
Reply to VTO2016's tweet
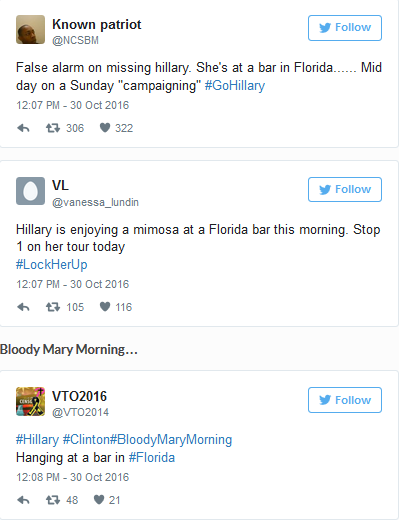[x=23, y=500]
